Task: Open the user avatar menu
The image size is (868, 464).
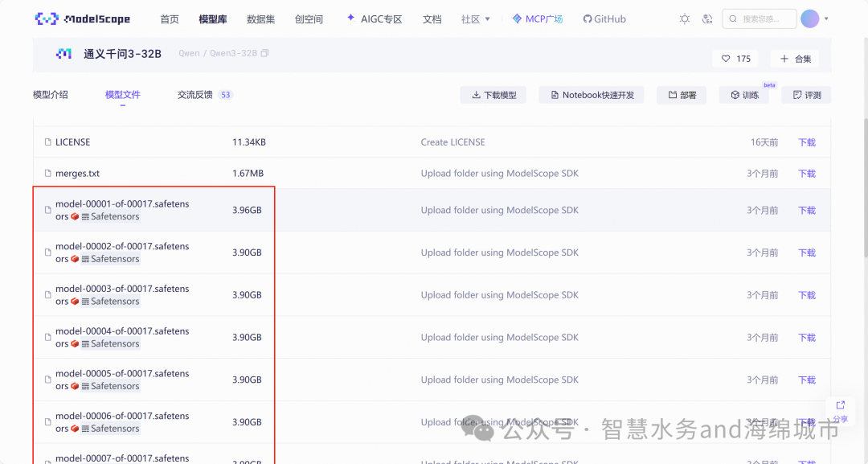Action: [x=810, y=18]
